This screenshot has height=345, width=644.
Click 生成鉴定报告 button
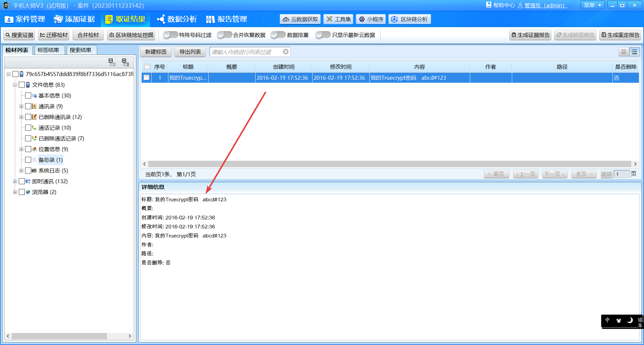[621, 35]
